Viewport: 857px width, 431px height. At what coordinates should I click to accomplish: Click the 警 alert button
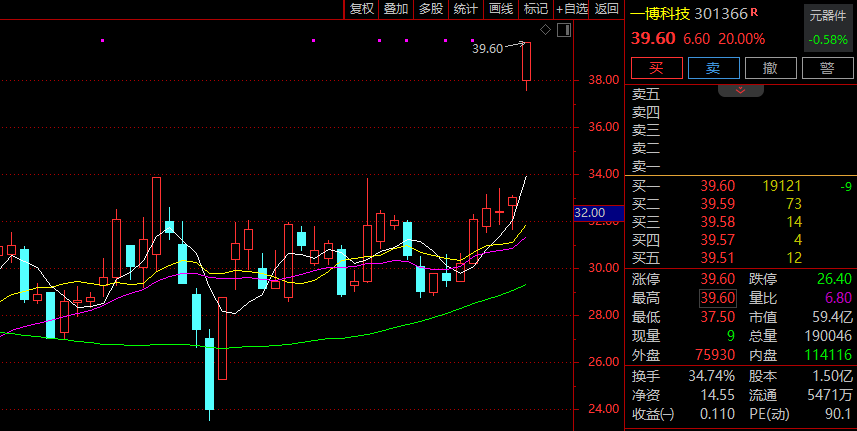tap(827, 68)
